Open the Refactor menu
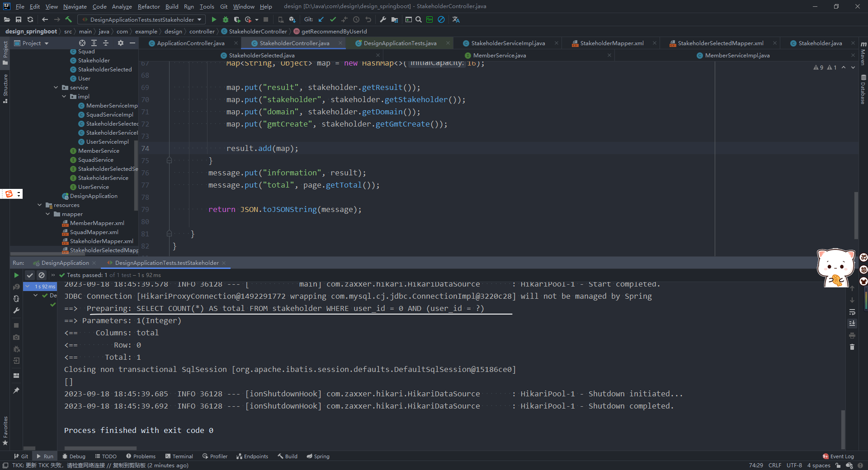This screenshot has width=868, height=470. point(148,6)
